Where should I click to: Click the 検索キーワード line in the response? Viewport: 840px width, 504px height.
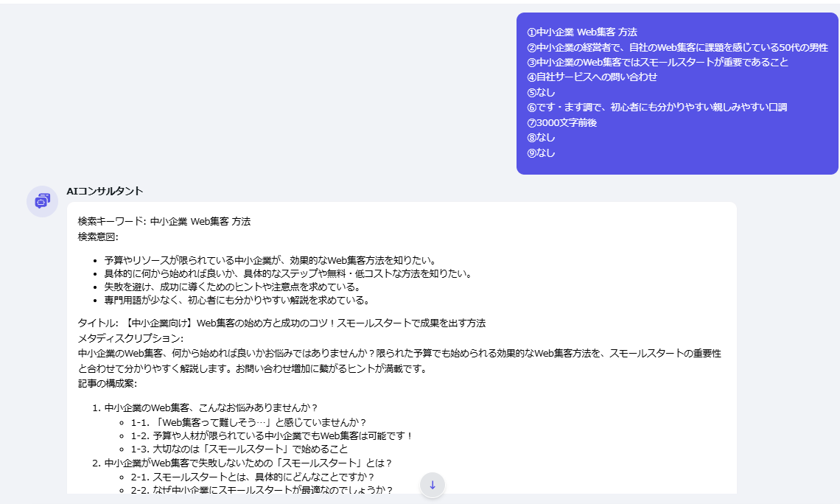point(164,221)
